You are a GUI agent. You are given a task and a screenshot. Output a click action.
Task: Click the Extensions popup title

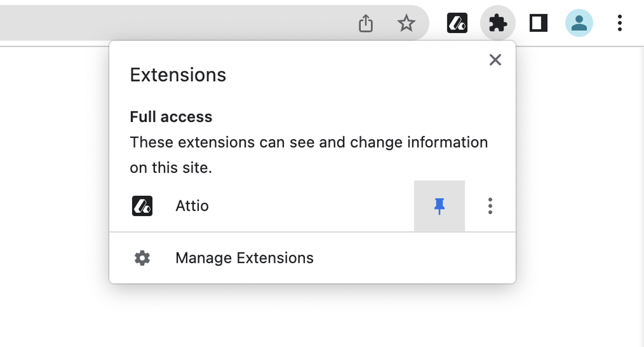[178, 75]
